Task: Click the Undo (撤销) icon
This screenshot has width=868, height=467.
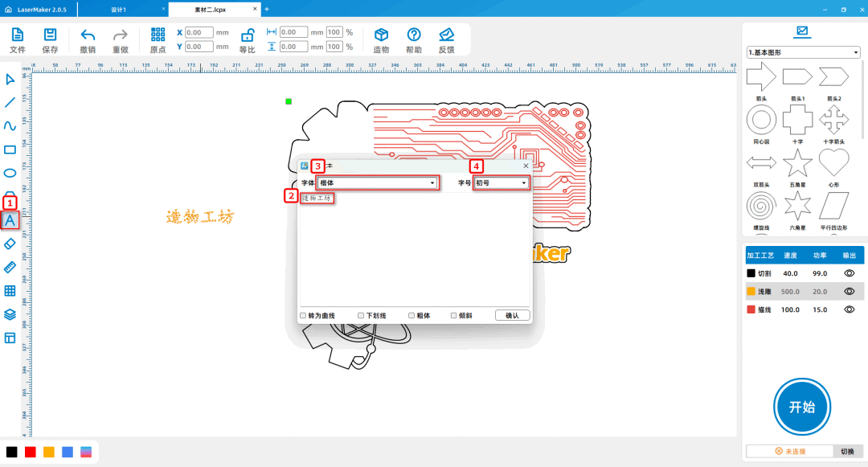Action: point(88,35)
